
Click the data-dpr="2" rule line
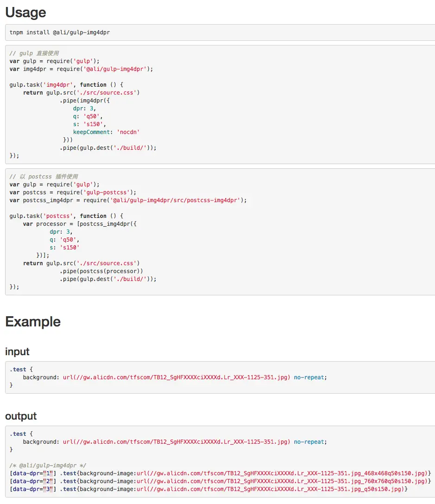coord(220,481)
